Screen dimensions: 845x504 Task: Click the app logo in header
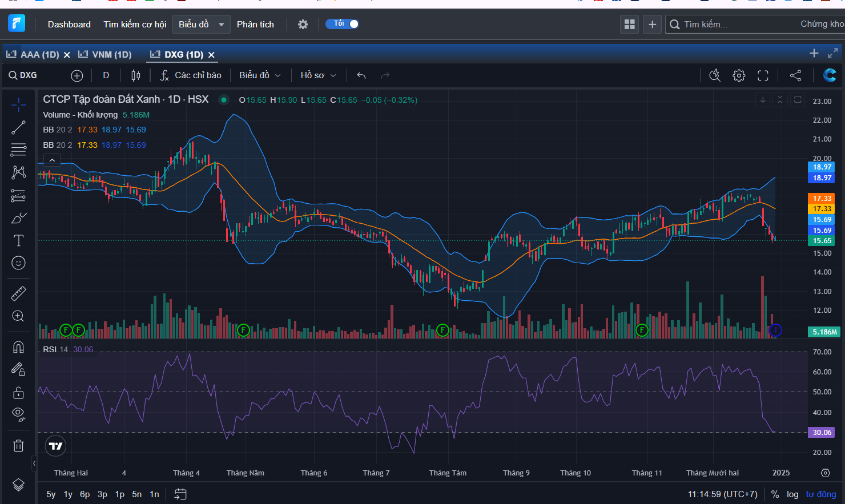pyautogui.click(x=17, y=23)
